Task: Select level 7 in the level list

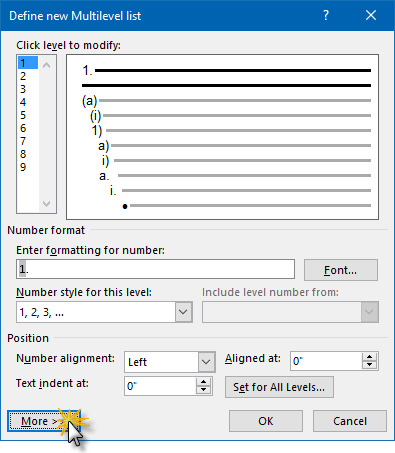Action: pyautogui.click(x=28, y=141)
